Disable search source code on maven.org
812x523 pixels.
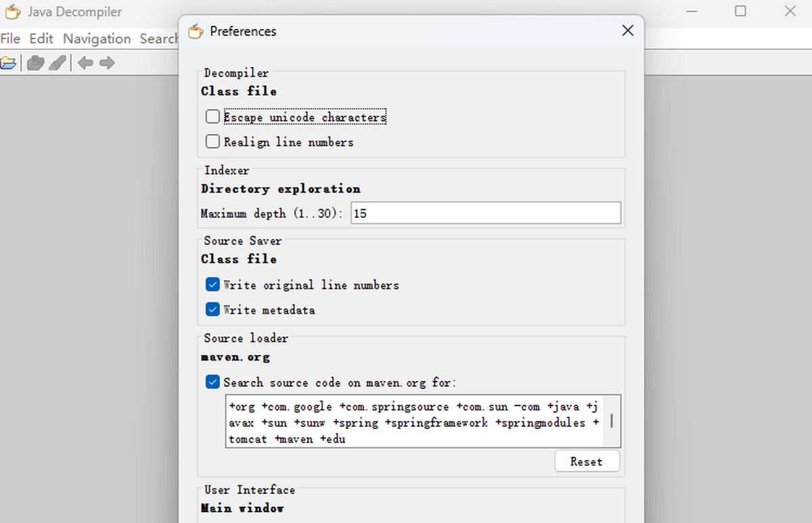212,382
